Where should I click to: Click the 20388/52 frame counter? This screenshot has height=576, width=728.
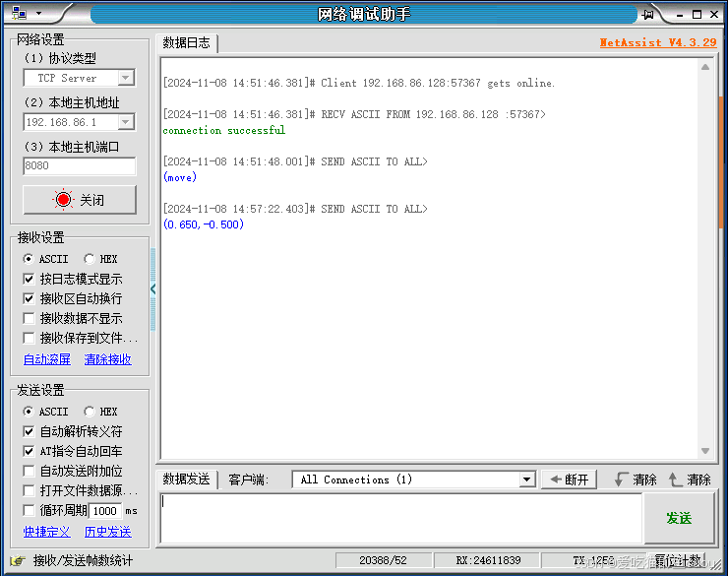[383, 560]
